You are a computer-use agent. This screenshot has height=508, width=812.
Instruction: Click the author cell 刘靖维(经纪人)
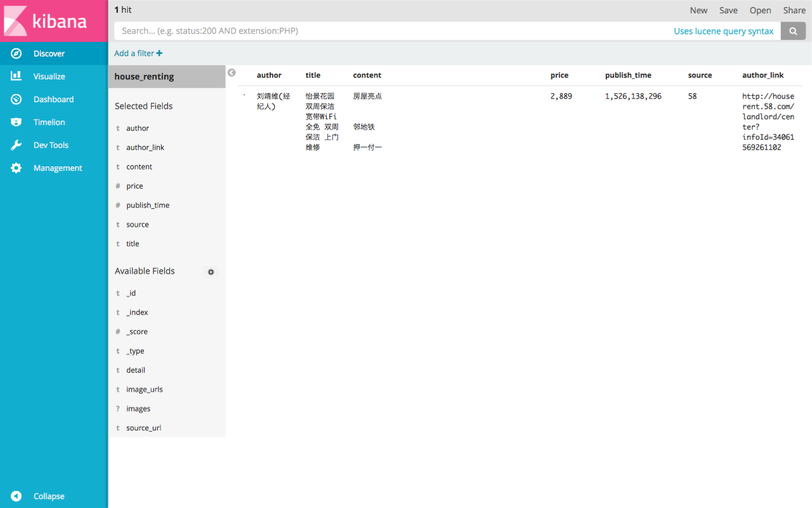(x=273, y=102)
